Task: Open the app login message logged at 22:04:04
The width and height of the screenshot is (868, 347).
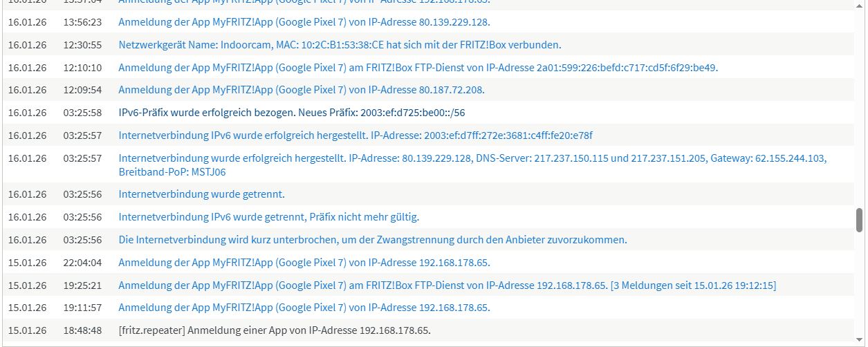Action: click(304, 263)
